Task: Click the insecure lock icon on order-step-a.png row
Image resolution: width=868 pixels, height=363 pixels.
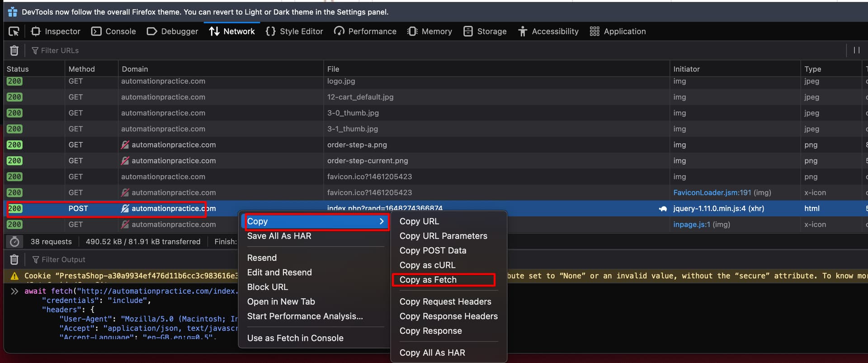Action: coord(125,145)
